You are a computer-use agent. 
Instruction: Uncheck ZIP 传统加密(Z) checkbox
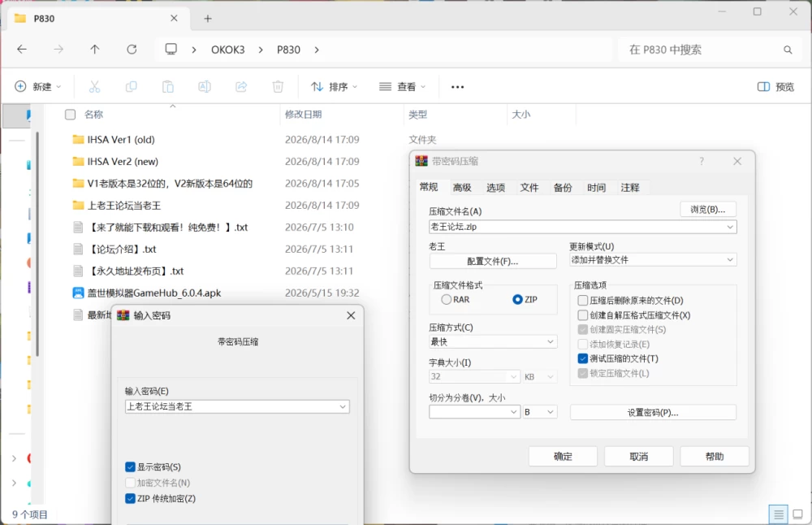point(130,498)
